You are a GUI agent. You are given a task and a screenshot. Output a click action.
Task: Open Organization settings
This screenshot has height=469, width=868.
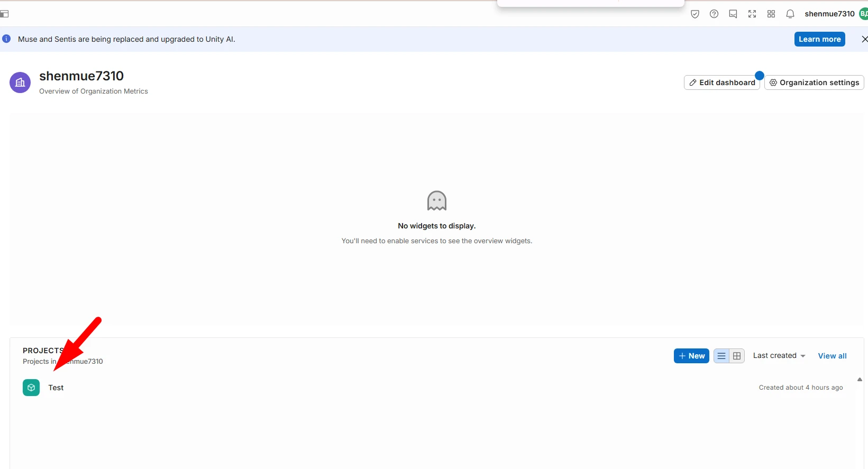[814, 82]
